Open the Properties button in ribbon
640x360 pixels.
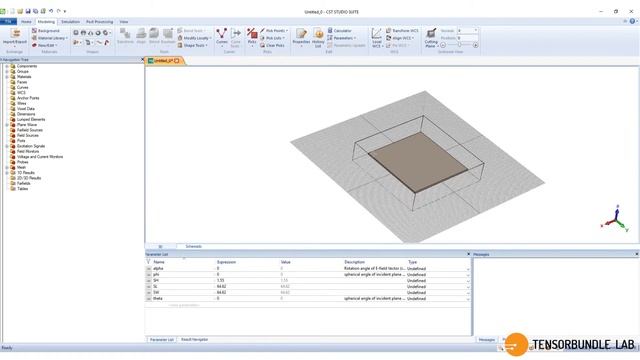pyautogui.click(x=301, y=38)
